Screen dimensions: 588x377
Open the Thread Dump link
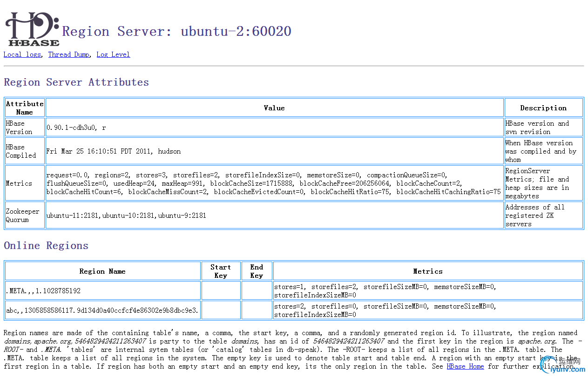[x=69, y=54]
